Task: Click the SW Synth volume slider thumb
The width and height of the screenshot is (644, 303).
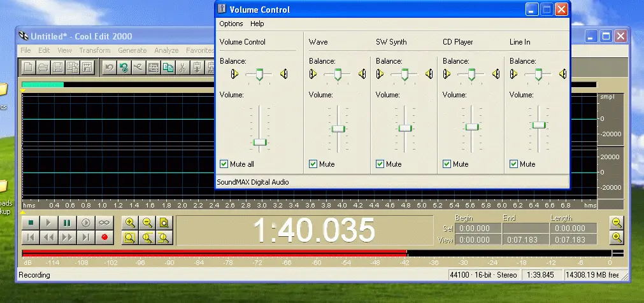Action: (x=405, y=128)
